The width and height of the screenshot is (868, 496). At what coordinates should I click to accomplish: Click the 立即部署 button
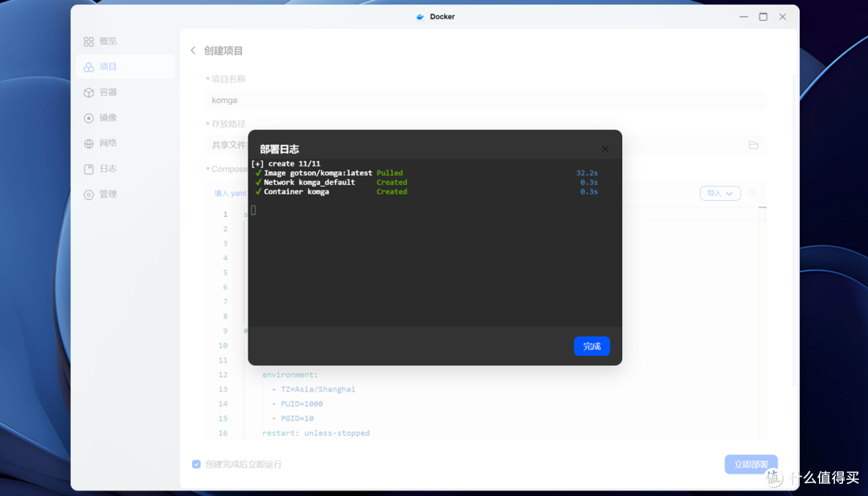pos(751,464)
